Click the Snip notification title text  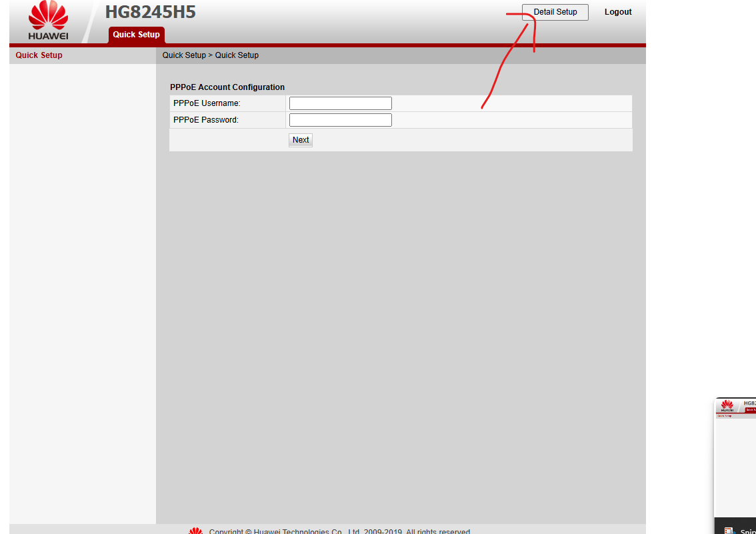point(748,531)
